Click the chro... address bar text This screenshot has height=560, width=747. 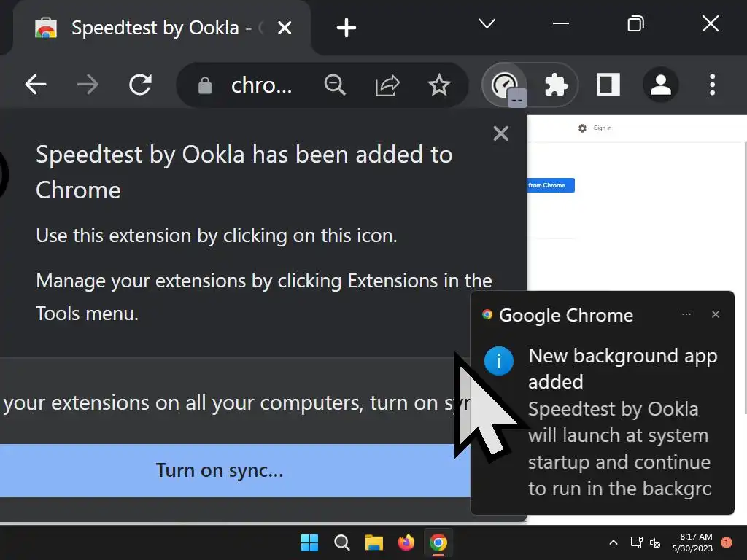(x=261, y=85)
